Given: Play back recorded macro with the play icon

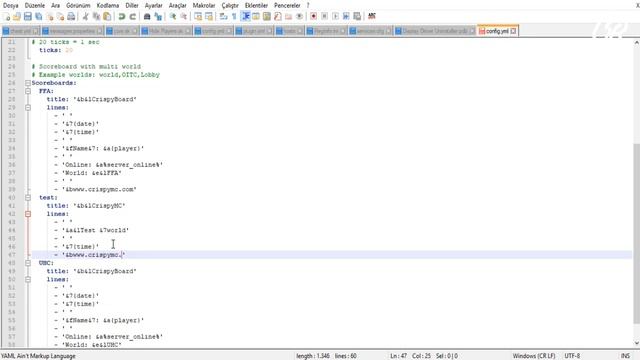Looking at the screenshot, I should pos(335,17).
